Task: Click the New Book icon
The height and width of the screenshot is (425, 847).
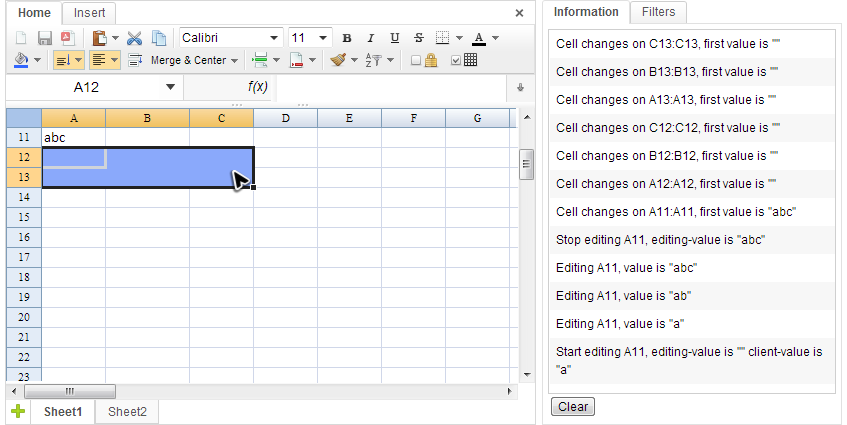Action: tap(21, 38)
